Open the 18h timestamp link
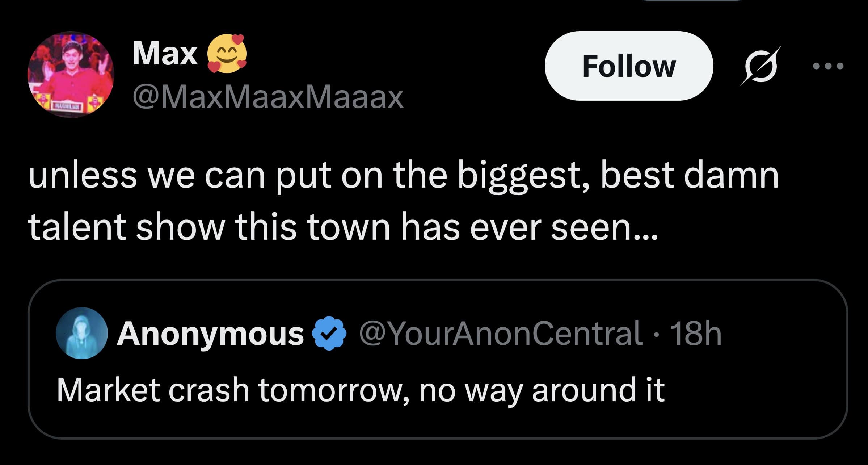Viewport: 868px width, 465px height. coord(695,333)
